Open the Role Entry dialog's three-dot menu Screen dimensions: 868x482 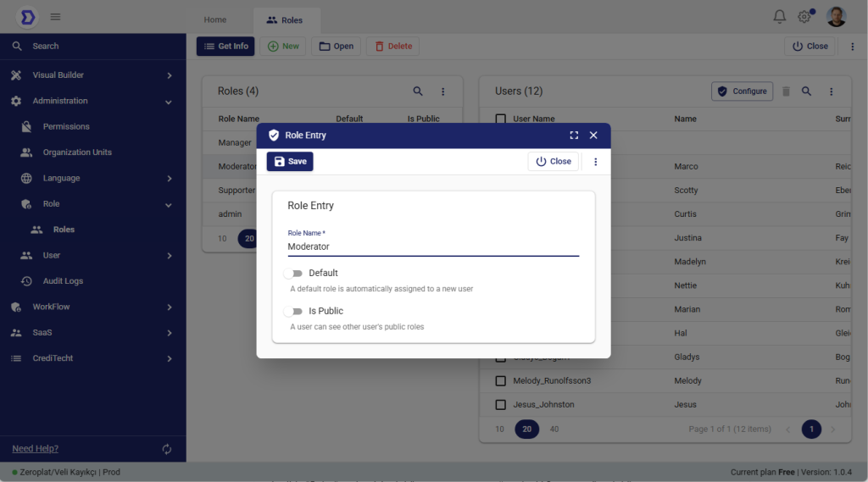[x=595, y=162]
